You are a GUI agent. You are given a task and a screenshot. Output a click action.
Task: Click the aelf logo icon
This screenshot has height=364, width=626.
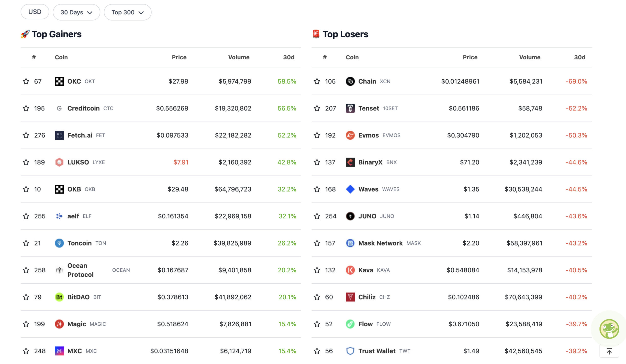[x=59, y=216]
